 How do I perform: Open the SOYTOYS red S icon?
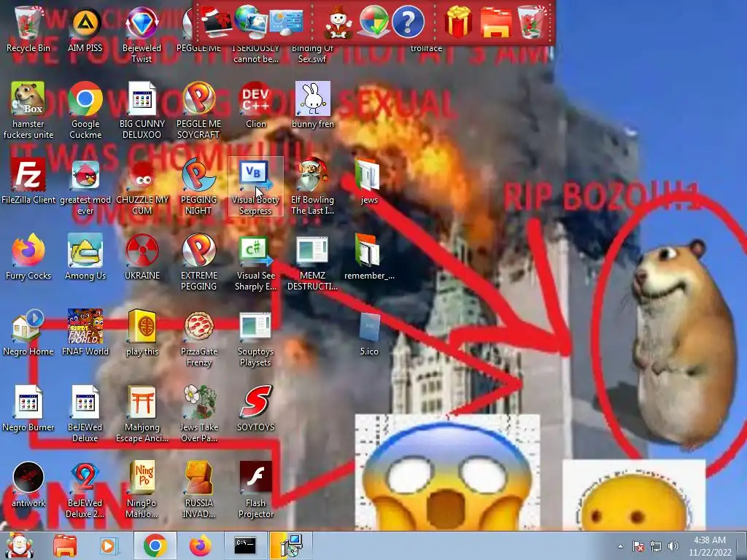pyautogui.click(x=256, y=408)
